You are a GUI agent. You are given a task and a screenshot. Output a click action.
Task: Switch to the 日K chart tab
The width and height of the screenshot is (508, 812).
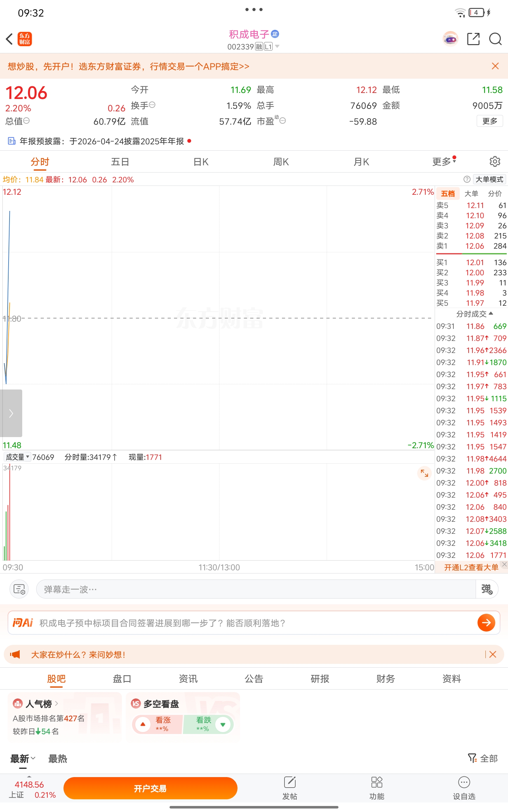tap(201, 162)
